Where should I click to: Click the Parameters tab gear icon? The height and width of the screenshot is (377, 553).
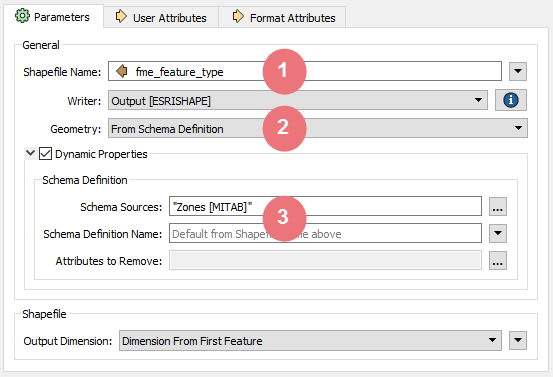22,16
